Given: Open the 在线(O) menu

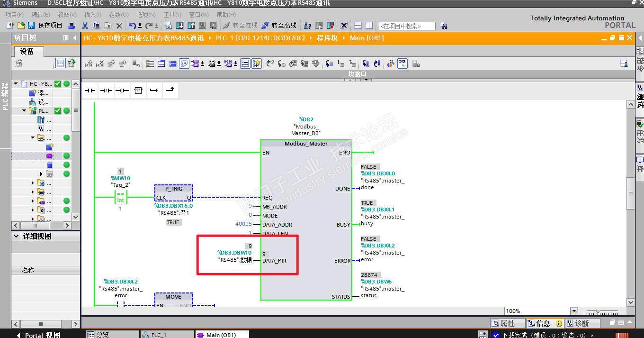Looking at the screenshot, I should [x=118, y=15].
